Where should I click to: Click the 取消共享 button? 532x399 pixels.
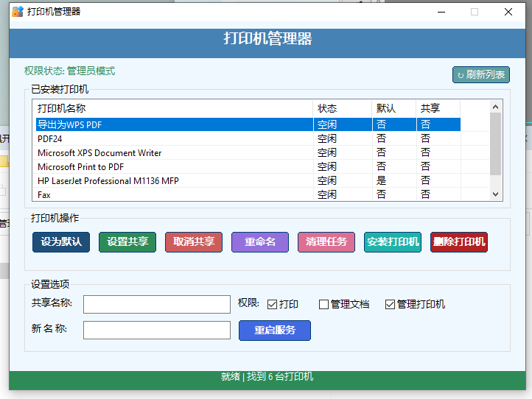(194, 242)
